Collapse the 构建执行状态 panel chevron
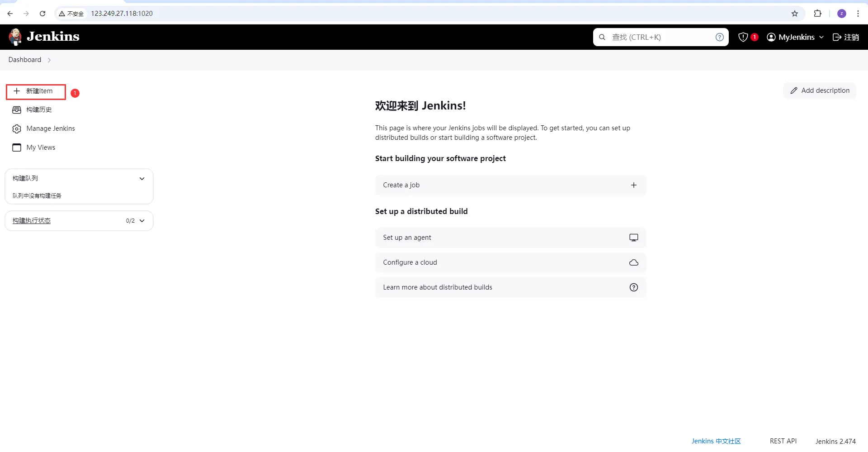The height and width of the screenshot is (452, 868). click(142, 221)
